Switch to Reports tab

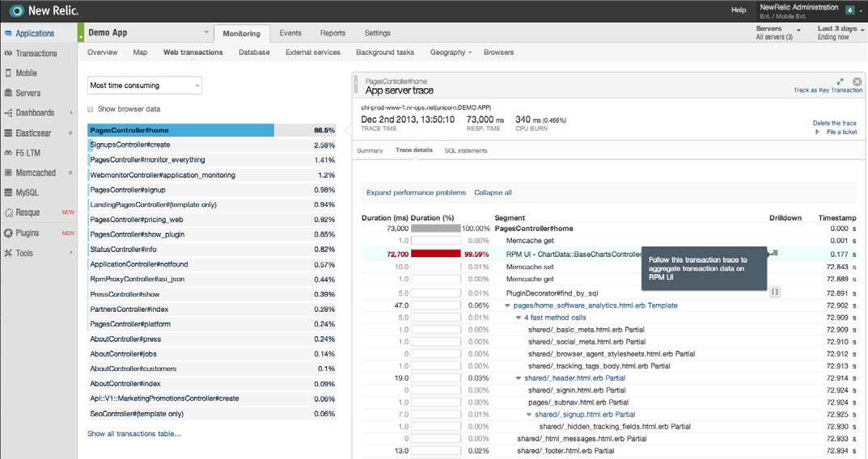click(332, 33)
